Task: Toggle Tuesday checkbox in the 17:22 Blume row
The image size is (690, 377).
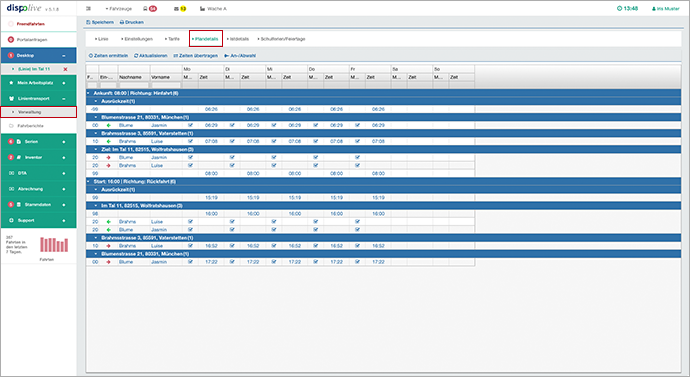Action: tap(232, 262)
